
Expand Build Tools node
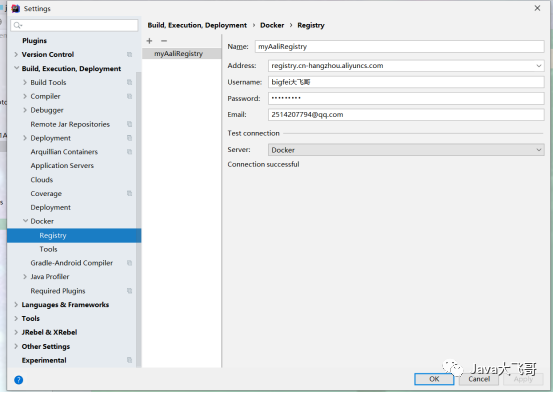25,82
